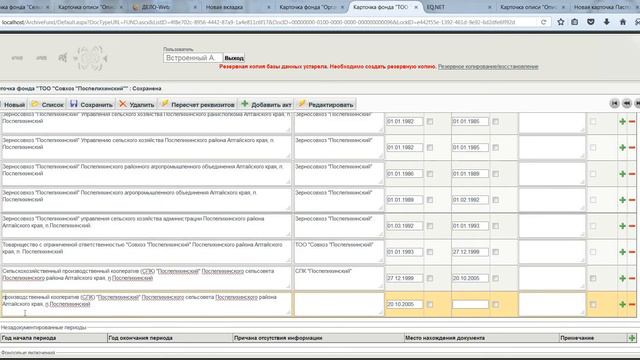Click the empty short name field in last row

tap(339, 304)
